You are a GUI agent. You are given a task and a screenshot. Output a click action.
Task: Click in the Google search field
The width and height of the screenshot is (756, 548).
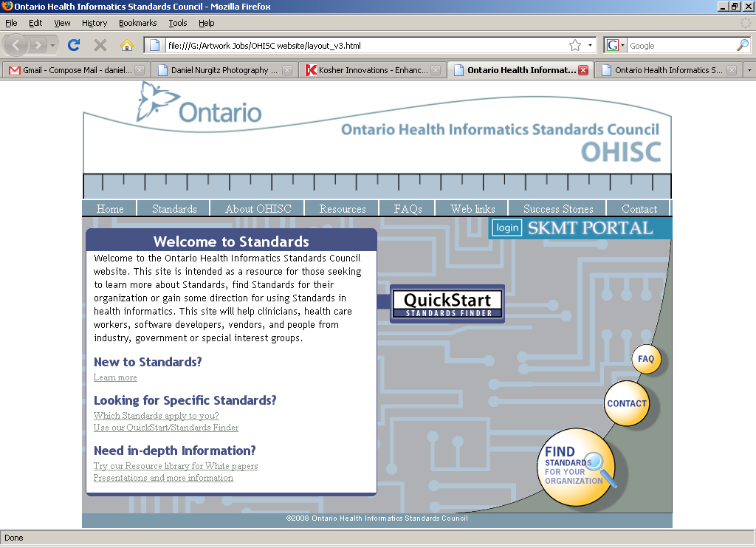681,45
